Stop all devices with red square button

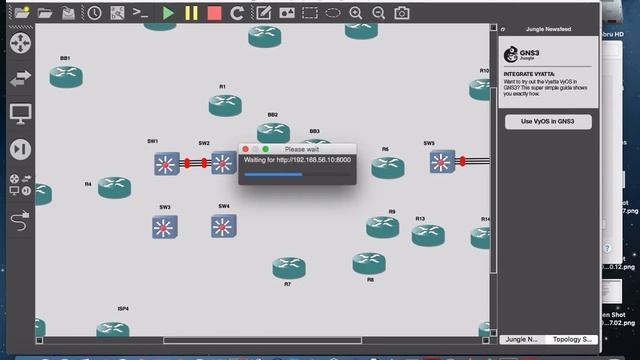pyautogui.click(x=214, y=13)
